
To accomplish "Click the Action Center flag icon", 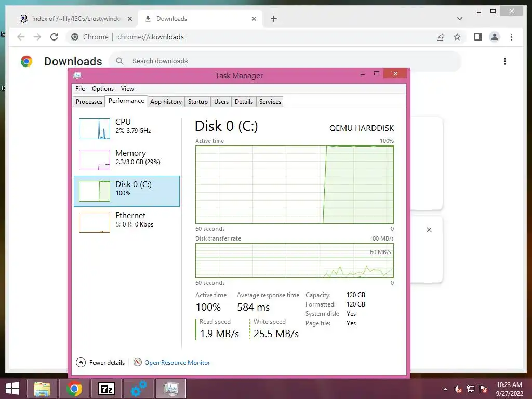I will pyautogui.click(x=483, y=389).
